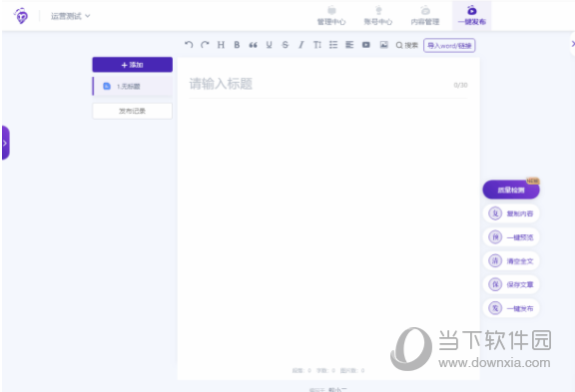Open search in editor toolbar
Image resolution: width=575 pixels, height=392 pixels.
[406, 45]
